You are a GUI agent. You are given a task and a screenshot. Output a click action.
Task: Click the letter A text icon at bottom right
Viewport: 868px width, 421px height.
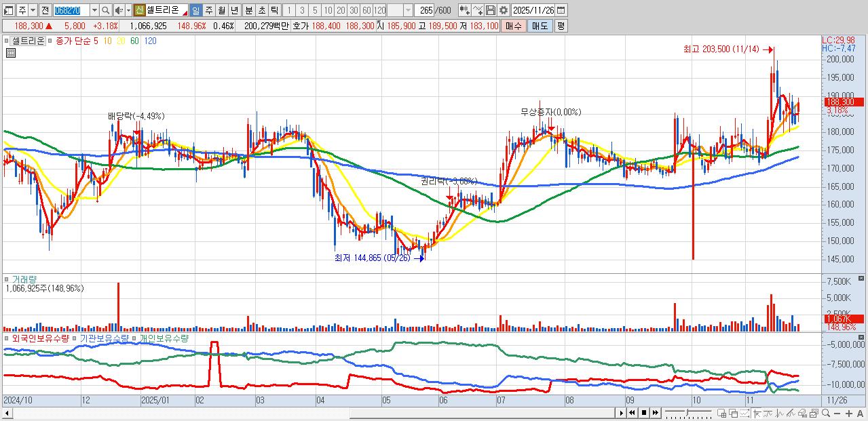coord(860,414)
